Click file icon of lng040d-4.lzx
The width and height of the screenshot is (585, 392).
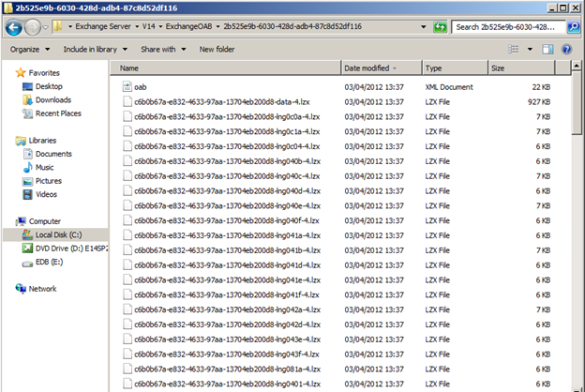[x=127, y=190]
